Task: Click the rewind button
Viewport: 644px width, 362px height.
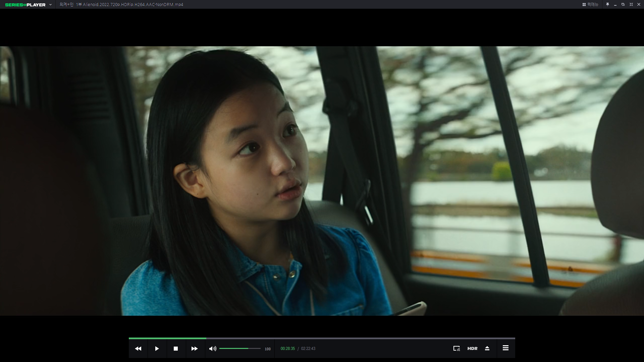Action: pos(138,349)
